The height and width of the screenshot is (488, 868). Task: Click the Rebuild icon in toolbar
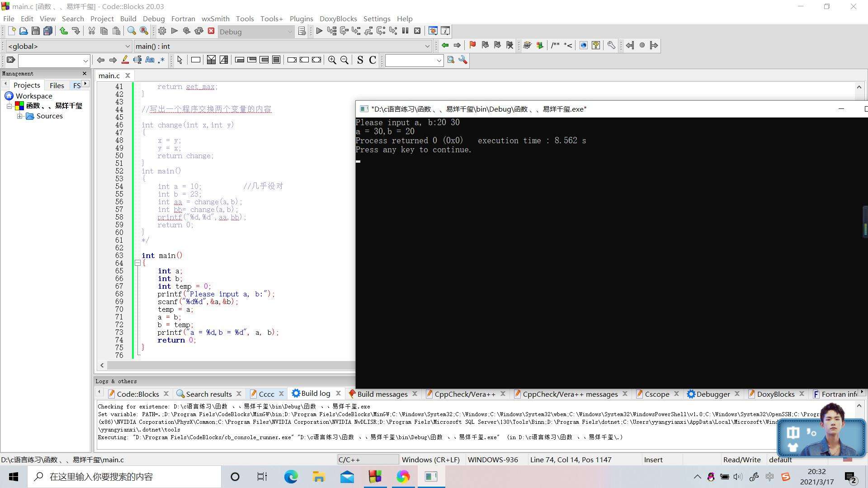(x=198, y=31)
